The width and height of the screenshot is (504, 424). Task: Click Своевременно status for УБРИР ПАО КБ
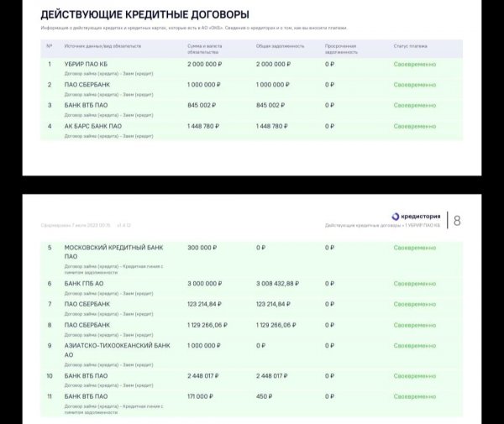point(415,65)
